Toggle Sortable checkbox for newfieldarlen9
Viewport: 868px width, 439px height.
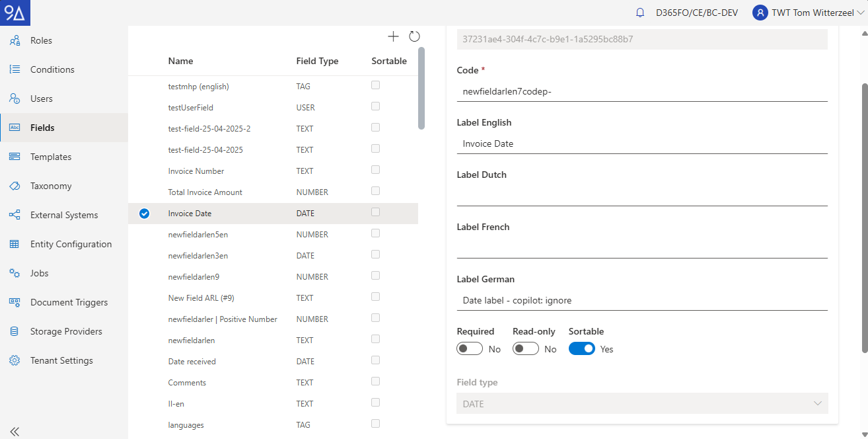(376, 276)
